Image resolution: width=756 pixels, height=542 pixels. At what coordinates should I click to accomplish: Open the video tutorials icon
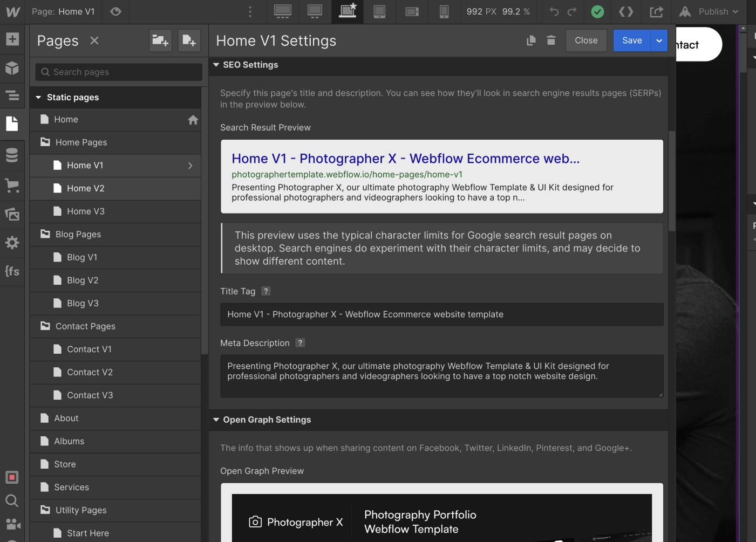click(13, 524)
